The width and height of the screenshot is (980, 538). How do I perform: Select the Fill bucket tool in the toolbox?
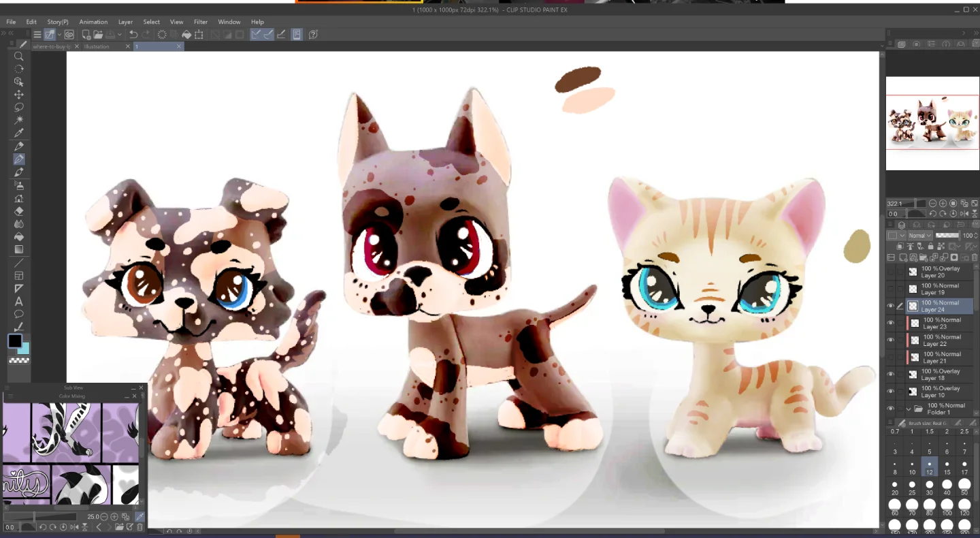pyautogui.click(x=19, y=237)
